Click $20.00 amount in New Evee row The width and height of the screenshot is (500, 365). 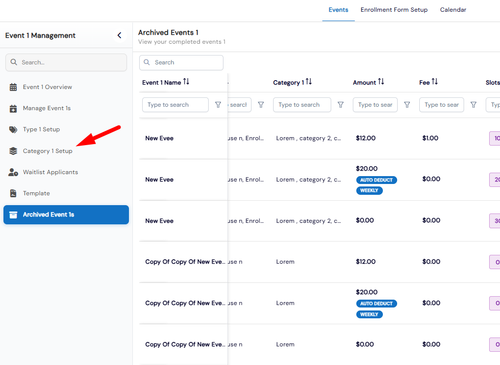(367, 169)
